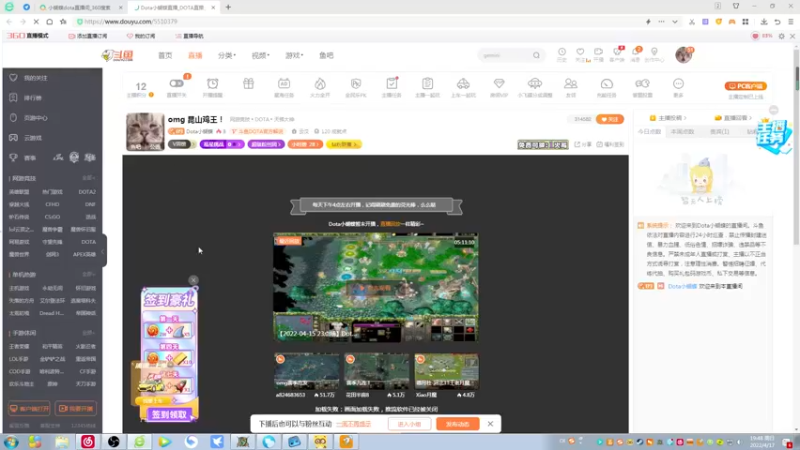Open the APEX英雄 category link
The image size is (800, 450).
click(84, 254)
